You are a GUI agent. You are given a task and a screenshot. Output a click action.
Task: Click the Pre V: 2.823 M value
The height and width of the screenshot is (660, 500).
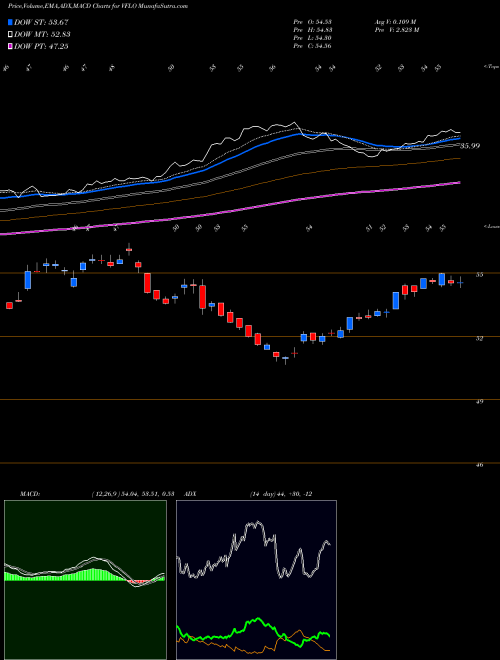[x=397, y=30]
